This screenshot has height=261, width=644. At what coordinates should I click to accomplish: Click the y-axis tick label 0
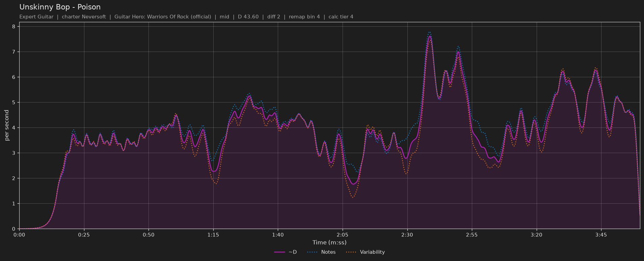14,229
